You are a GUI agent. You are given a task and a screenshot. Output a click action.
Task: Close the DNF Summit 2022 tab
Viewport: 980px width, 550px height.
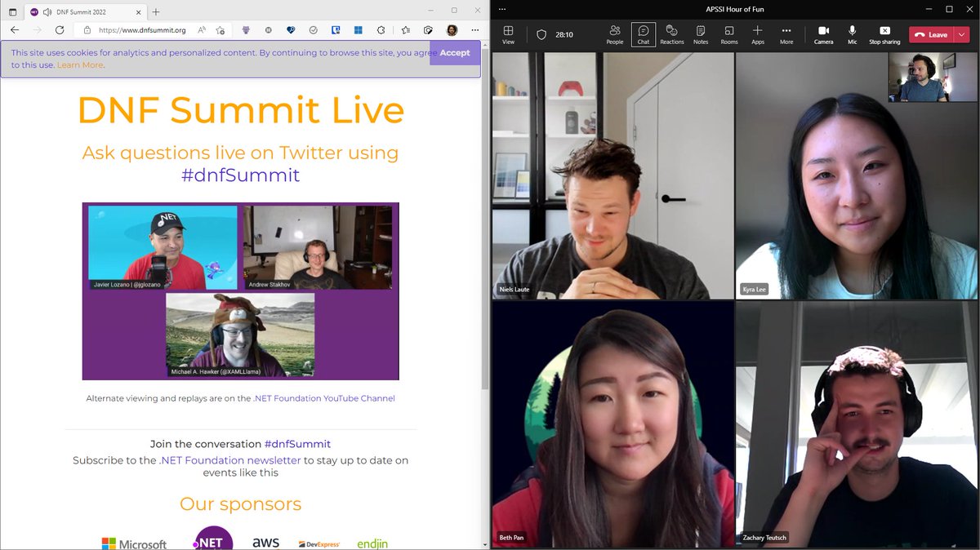tap(138, 11)
